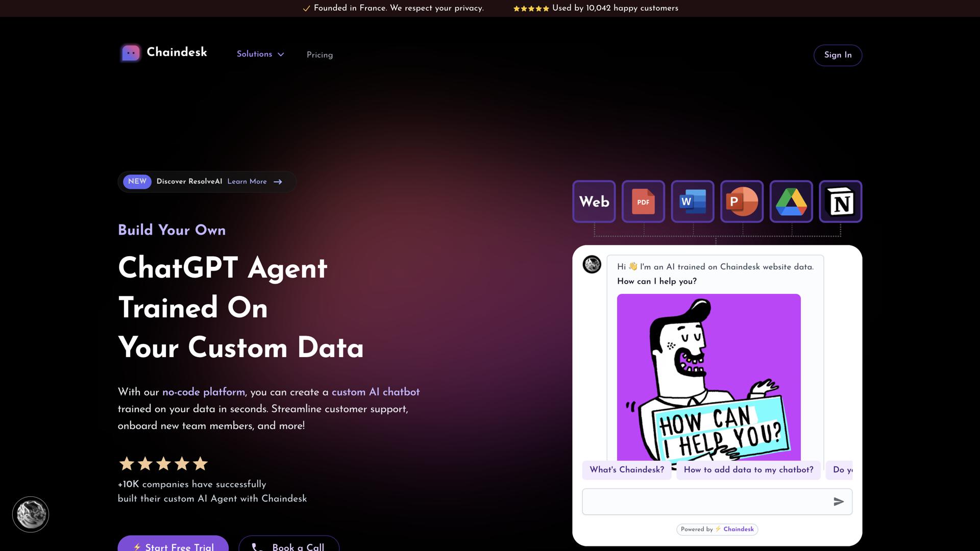Select the five-star rating graphic

(x=163, y=463)
